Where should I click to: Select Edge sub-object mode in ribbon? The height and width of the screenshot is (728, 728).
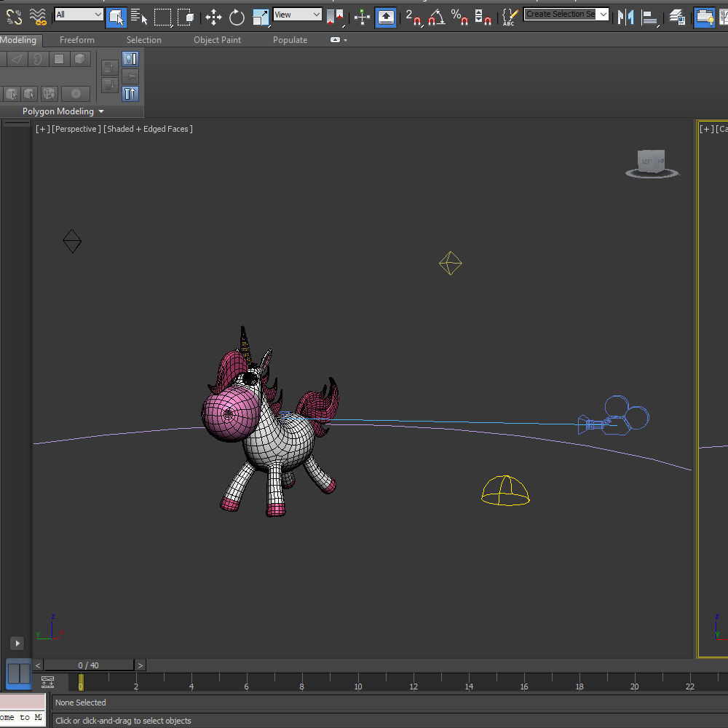tap(17, 59)
